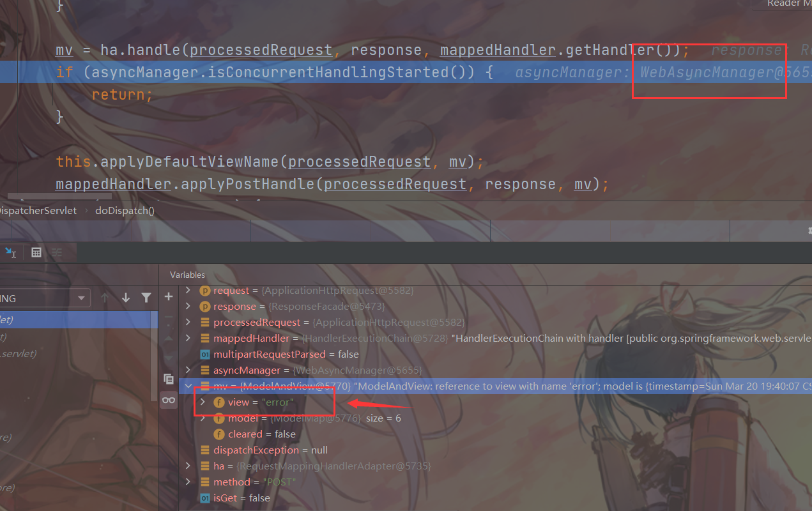Open the thread selector dropdown
The height and width of the screenshot is (511, 812).
[x=45, y=298]
